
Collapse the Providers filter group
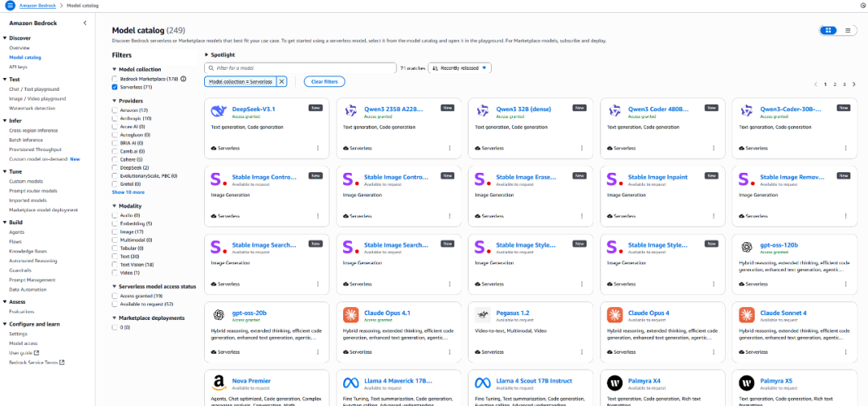click(113, 100)
